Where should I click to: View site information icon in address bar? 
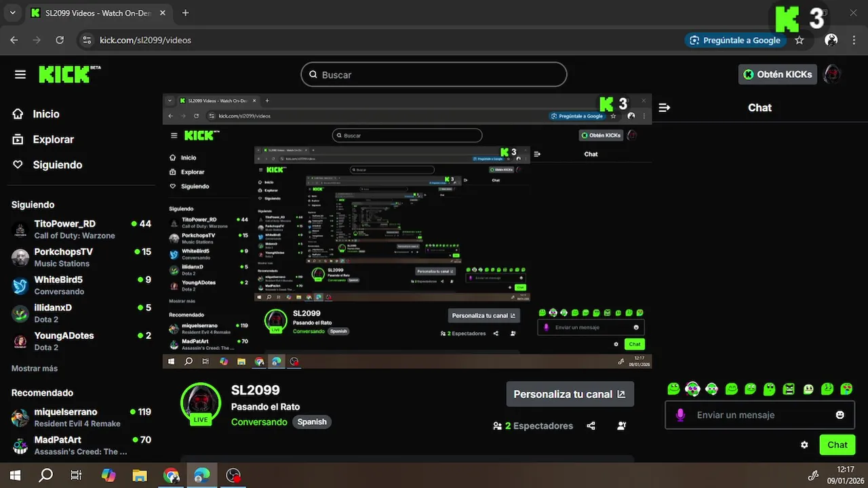(87, 40)
